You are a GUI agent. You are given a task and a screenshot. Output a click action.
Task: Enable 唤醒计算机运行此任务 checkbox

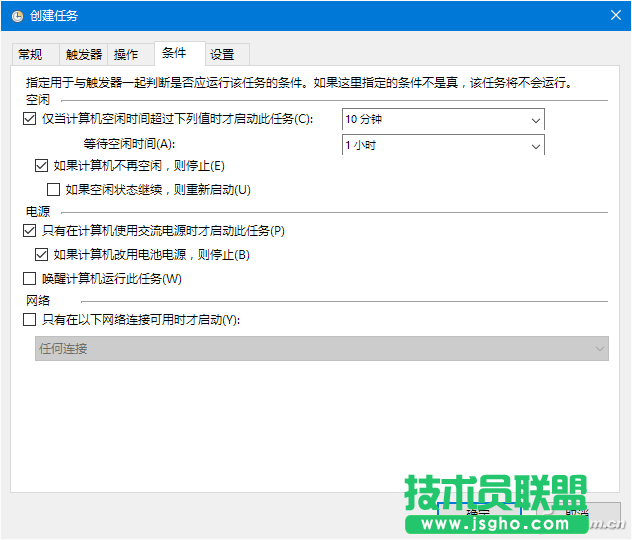coord(28,279)
